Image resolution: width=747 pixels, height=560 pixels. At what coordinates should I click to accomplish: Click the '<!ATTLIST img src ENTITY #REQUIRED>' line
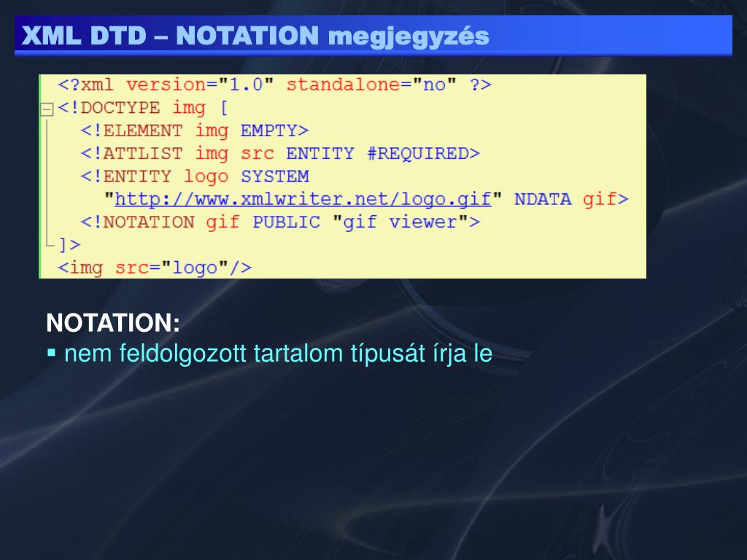pos(280,154)
